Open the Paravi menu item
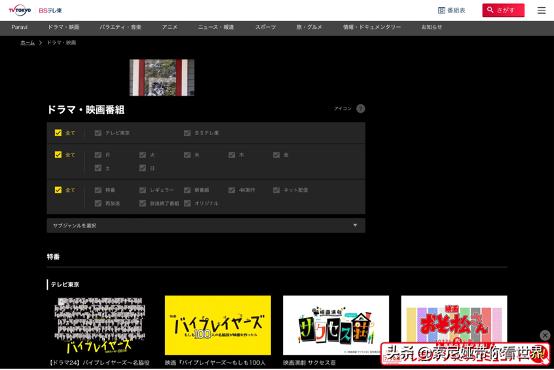 point(19,27)
